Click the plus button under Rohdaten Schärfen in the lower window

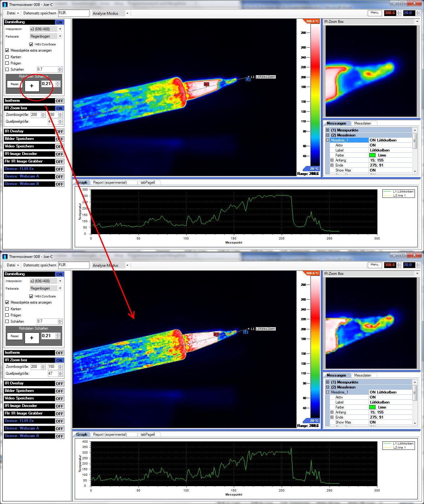32,338
